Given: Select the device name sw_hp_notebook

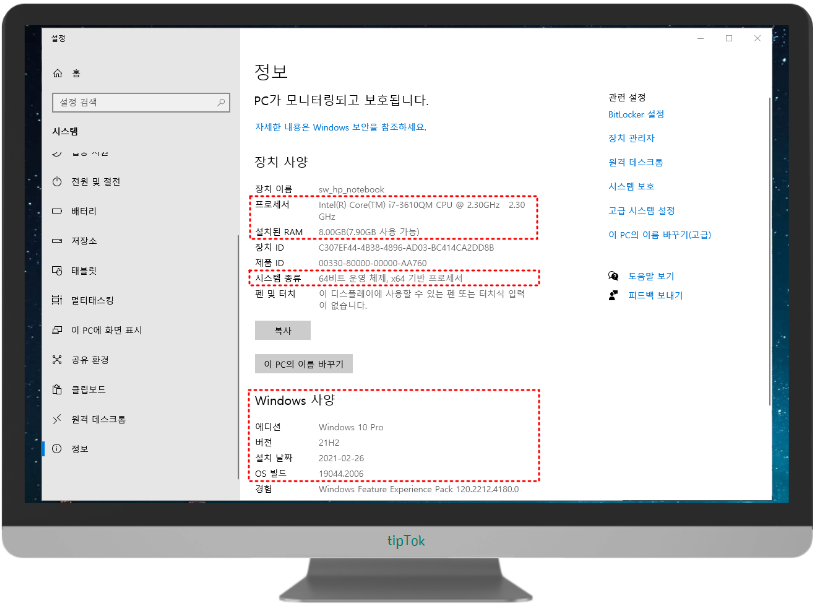Looking at the screenshot, I should [351, 189].
